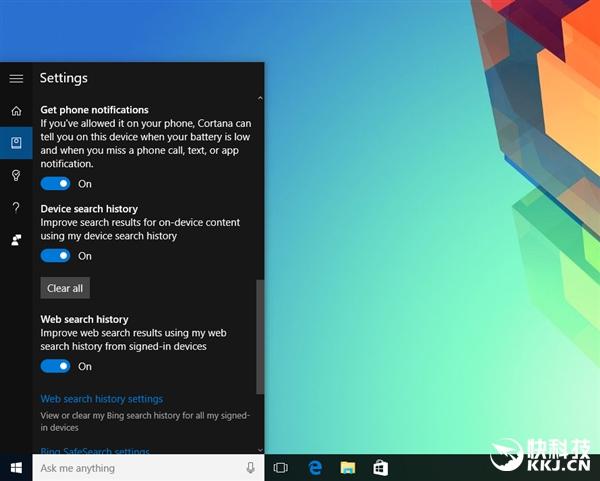Switch off the Web search history toggle
The width and height of the screenshot is (600, 481).
(x=56, y=366)
